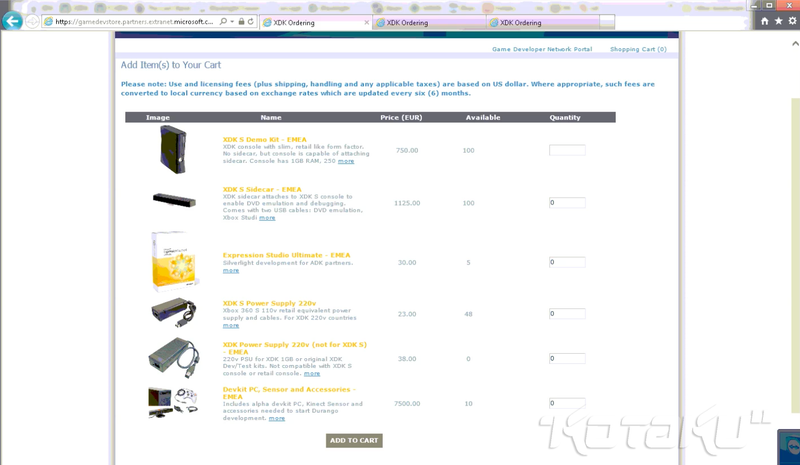Close the first XDK Ordering tab

366,22
